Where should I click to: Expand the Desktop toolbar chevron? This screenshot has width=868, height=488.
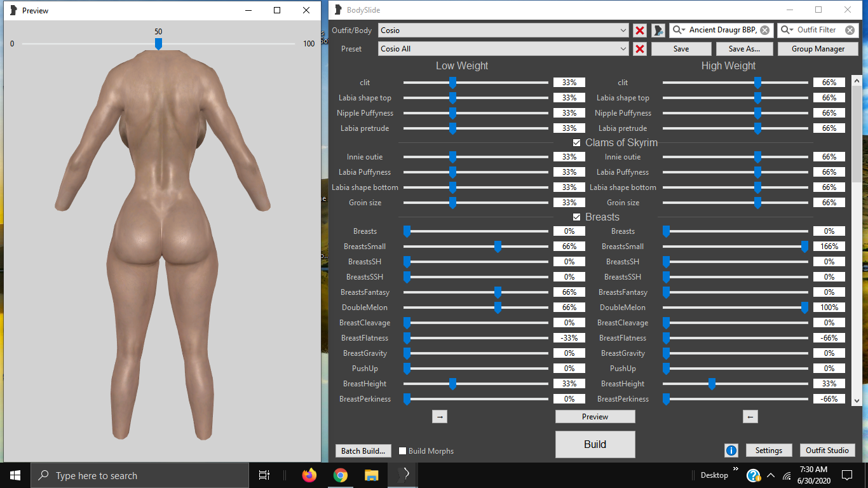pos(736,470)
